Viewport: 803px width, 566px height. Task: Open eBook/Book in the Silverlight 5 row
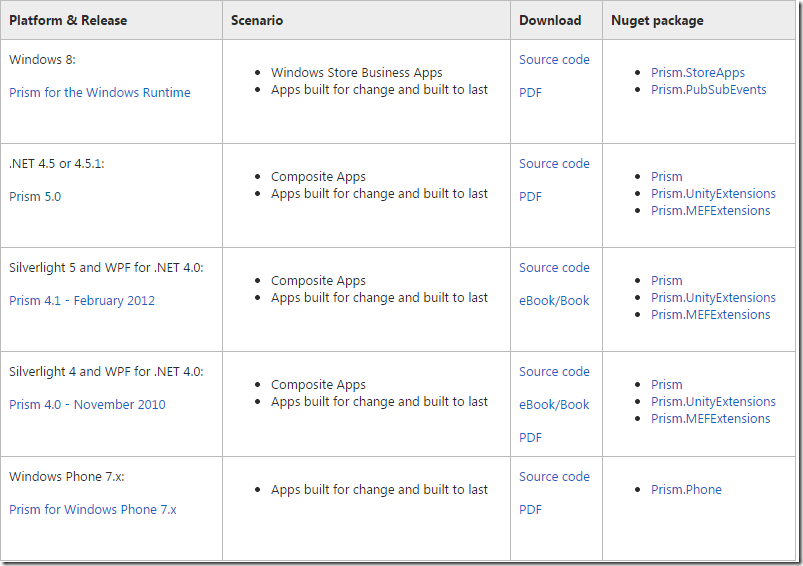(x=554, y=301)
